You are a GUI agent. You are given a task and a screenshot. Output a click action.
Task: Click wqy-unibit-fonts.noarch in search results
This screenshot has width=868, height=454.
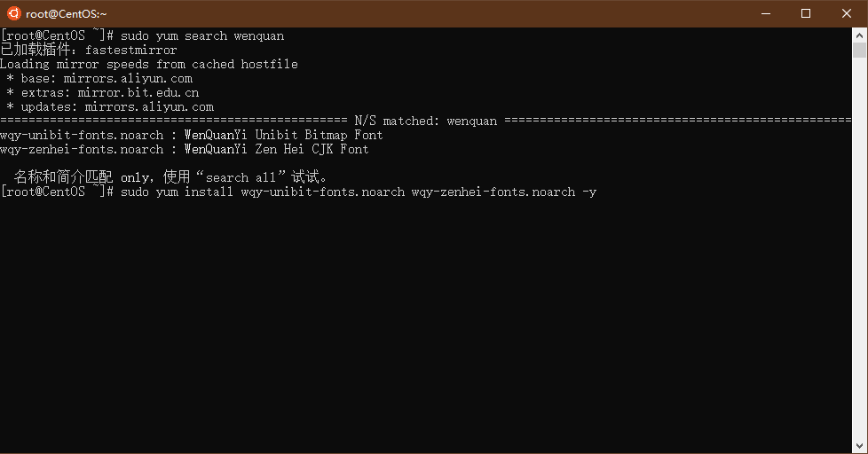pyautogui.click(x=82, y=136)
